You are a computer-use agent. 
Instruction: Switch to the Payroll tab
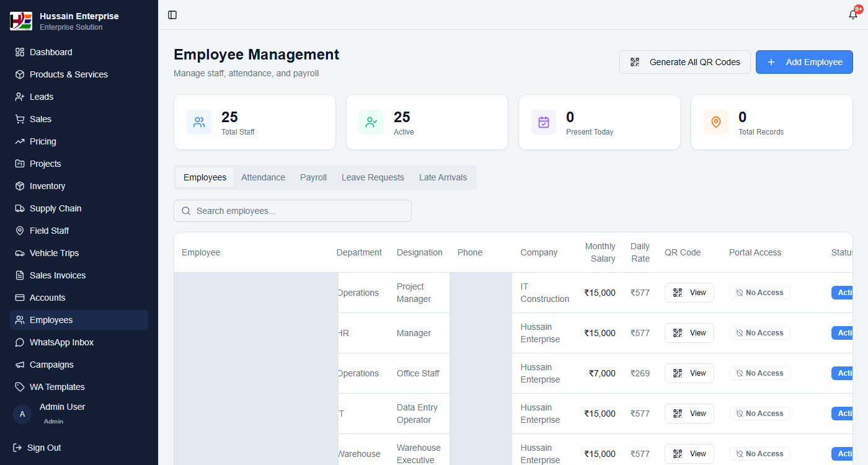coord(313,177)
